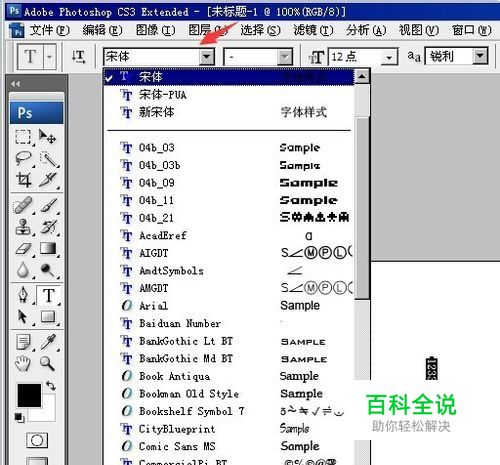The image size is (500, 465).
Task: Select the Slice tool
Action: coord(49,180)
